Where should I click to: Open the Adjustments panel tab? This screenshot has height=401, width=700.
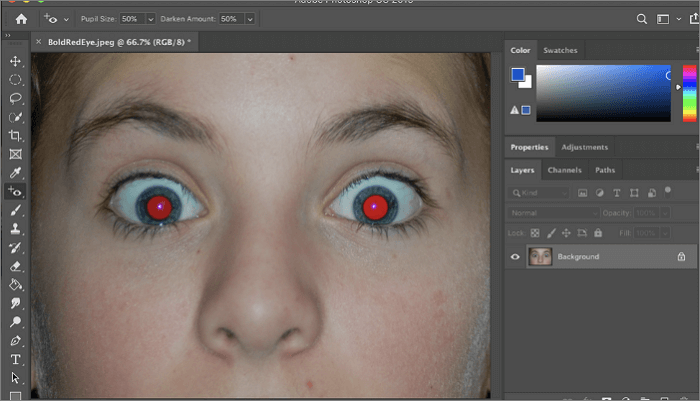584,147
